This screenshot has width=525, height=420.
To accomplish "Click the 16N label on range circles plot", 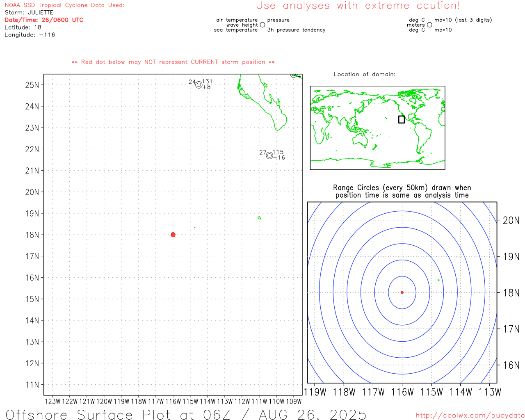I will [x=511, y=365].
